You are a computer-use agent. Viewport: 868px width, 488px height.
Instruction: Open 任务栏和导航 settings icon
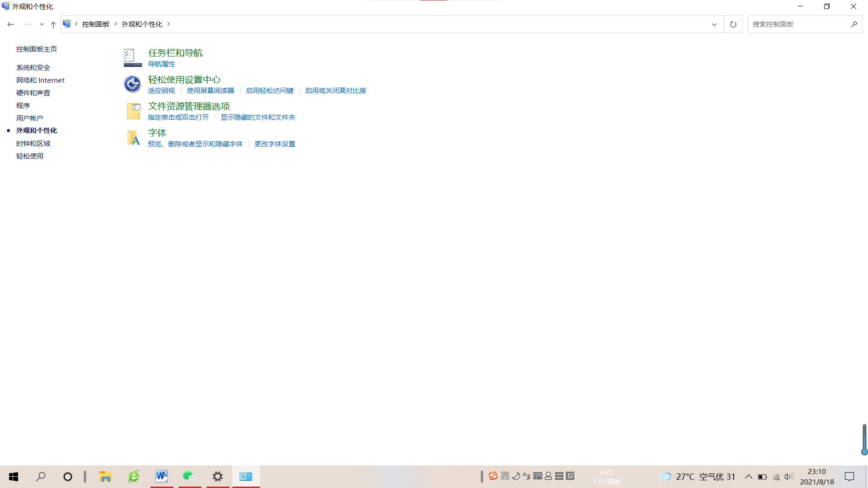pos(132,57)
